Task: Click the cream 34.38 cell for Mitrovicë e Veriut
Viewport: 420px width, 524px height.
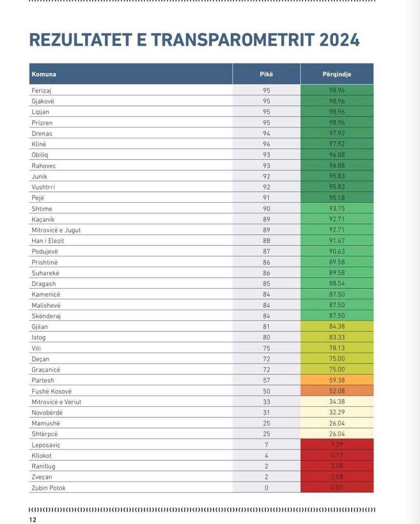Action: click(x=337, y=402)
